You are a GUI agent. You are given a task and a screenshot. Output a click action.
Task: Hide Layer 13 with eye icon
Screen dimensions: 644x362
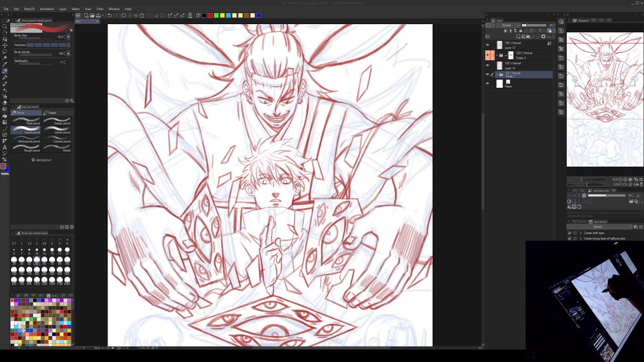click(487, 45)
